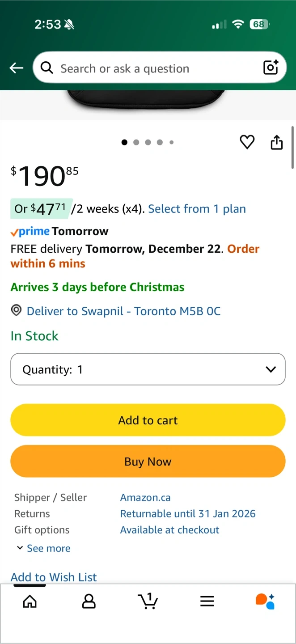Tap the magnifying glass search icon
The height and width of the screenshot is (644, 296).
tap(47, 68)
